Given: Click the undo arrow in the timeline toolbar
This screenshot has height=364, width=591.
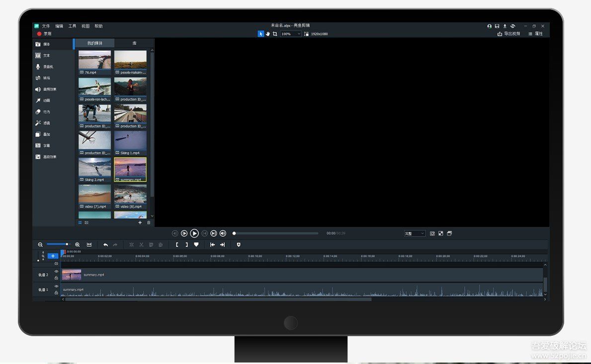Looking at the screenshot, I should (105, 245).
